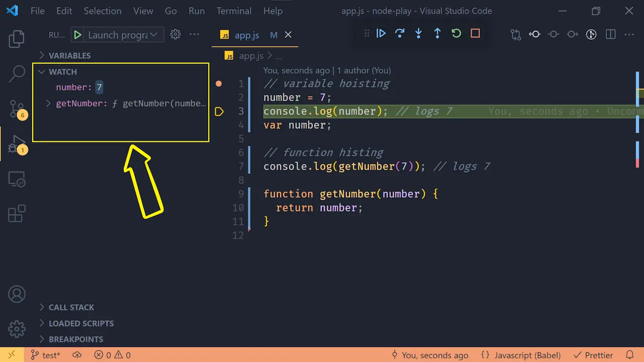Open the File menu
The height and width of the screenshot is (362, 644).
(38, 11)
